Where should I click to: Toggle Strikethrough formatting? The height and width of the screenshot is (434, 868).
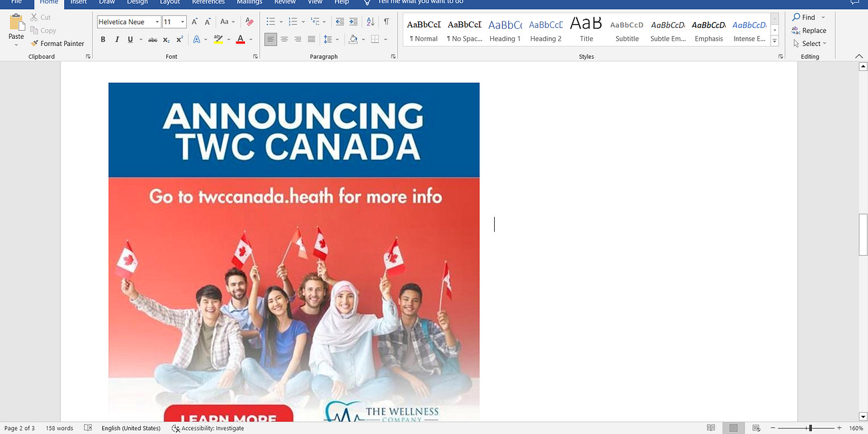[153, 39]
